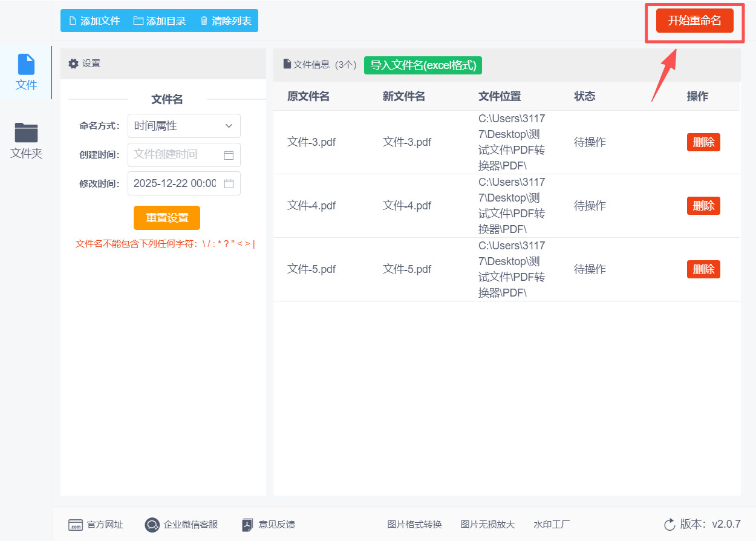Click the 创建时间 date input field
756x541 pixels.
(x=184, y=155)
